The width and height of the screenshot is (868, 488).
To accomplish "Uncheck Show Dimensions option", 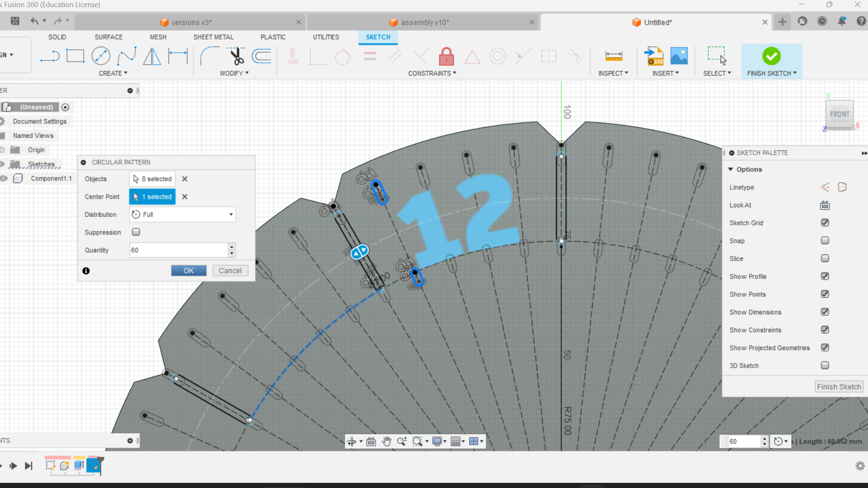I will click(825, 312).
